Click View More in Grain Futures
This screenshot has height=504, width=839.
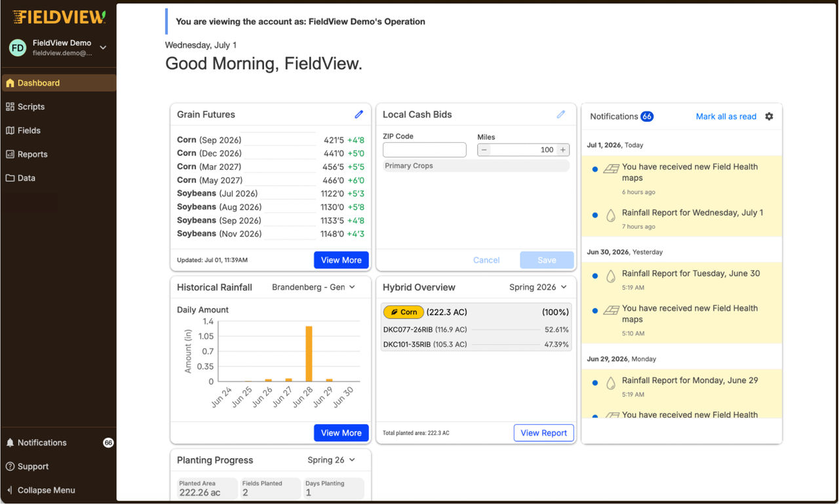[341, 260]
